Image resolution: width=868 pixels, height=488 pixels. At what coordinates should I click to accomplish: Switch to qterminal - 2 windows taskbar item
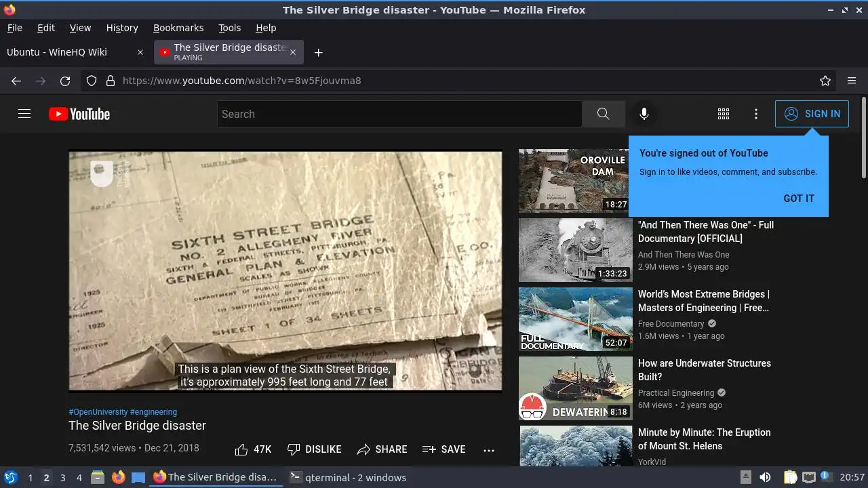coord(348,477)
